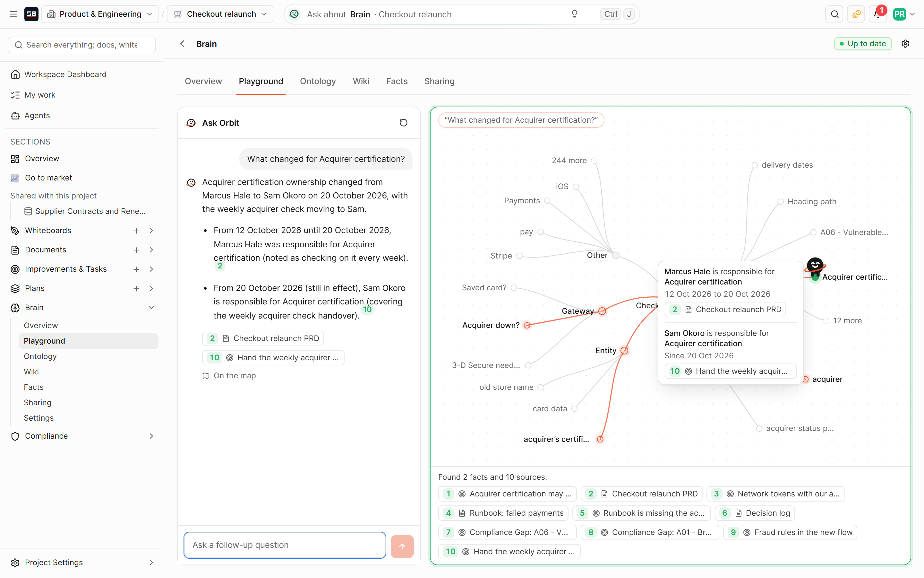Open My work
The height and width of the screenshot is (578, 924).
tap(40, 95)
